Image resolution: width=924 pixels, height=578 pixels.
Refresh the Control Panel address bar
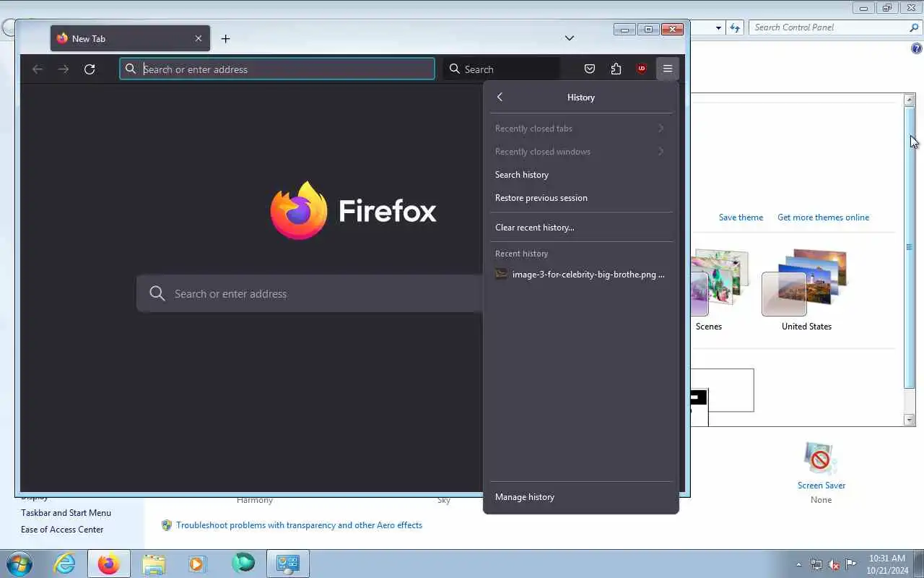(735, 27)
